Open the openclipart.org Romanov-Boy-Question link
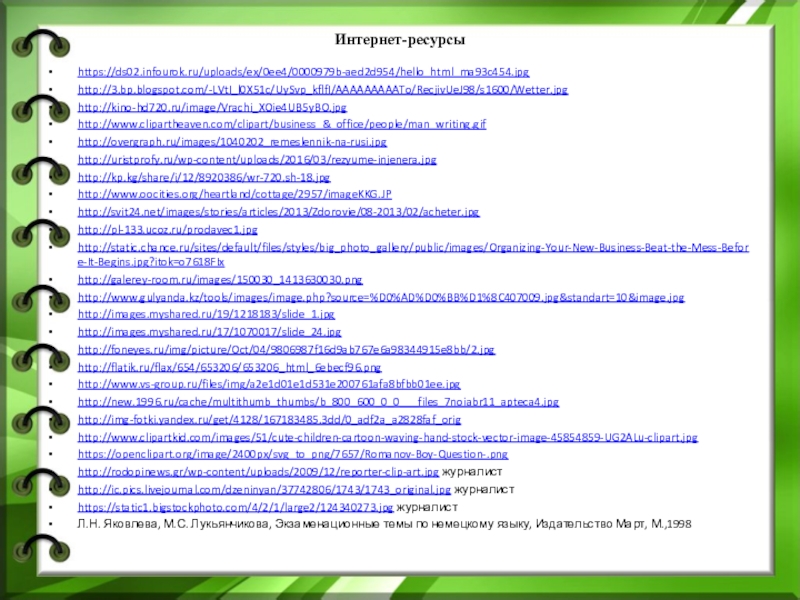Screen dimensions: 800x600 click(x=292, y=454)
